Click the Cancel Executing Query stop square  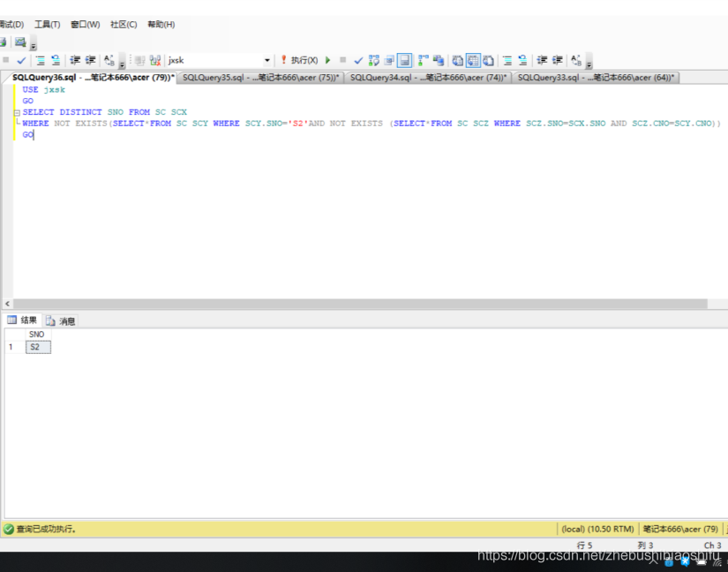click(342, 60)
